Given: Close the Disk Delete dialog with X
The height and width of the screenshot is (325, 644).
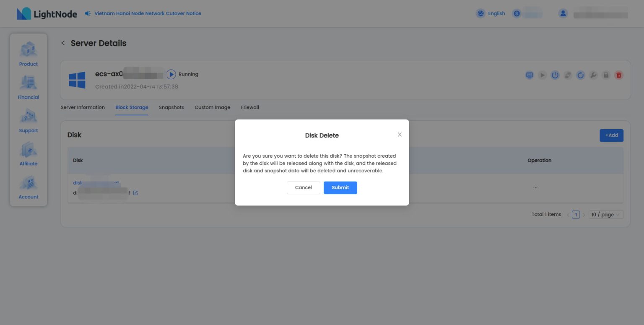Looking at the screenshot, I should point(400,135).
